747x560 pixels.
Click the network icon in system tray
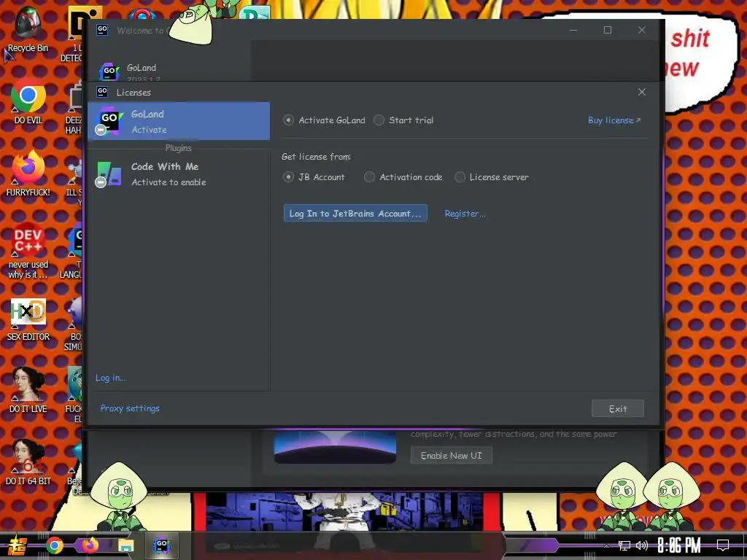coord(624,545)
